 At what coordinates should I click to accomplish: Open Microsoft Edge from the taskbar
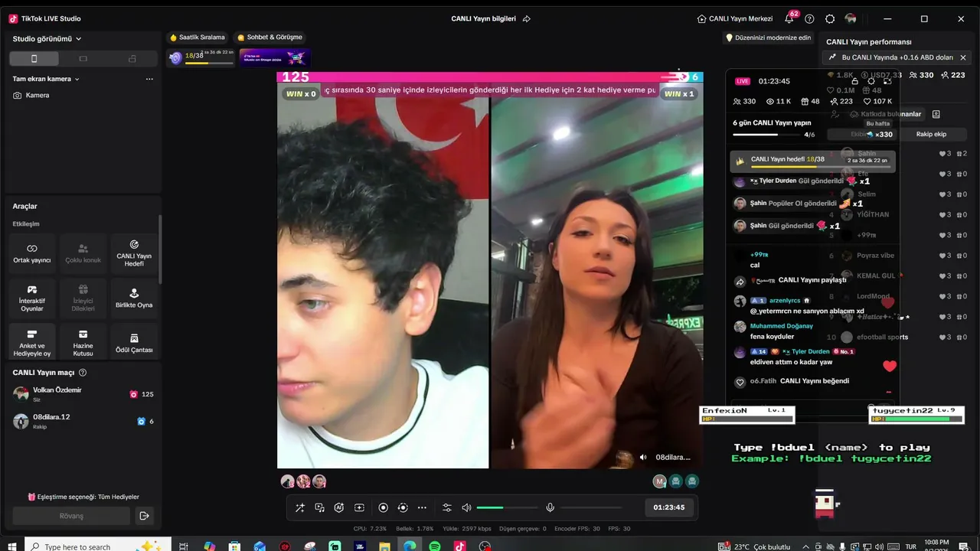410,546
